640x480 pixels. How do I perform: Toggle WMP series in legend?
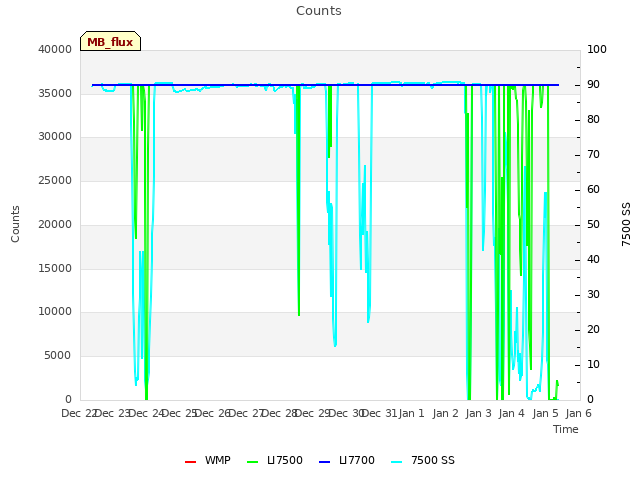pyautogui.click(x=207, y=460)
